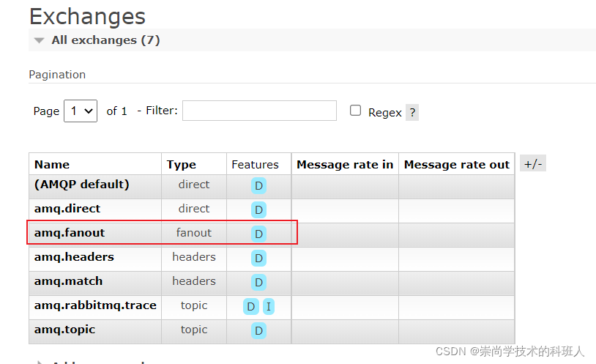The image size is (596, 364).
Task: Click the D badge for (AMQP default)
Action: pyautogui.click(x=259, y=186)
